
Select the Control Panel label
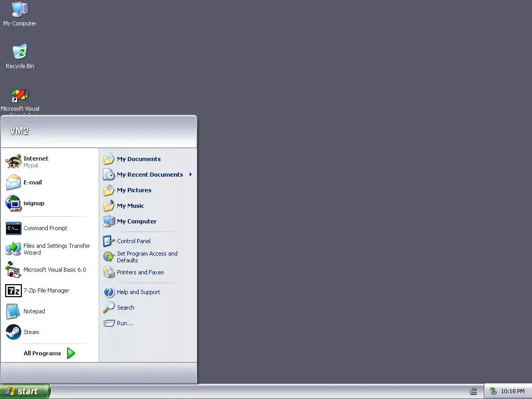[134, 241]
